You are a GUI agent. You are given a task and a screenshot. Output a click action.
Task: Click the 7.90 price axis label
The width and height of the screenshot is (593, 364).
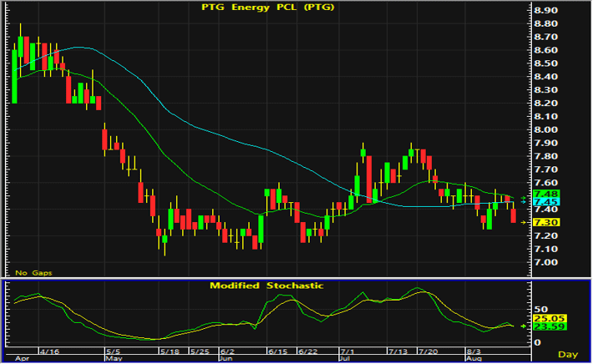[x=545, y=143]
